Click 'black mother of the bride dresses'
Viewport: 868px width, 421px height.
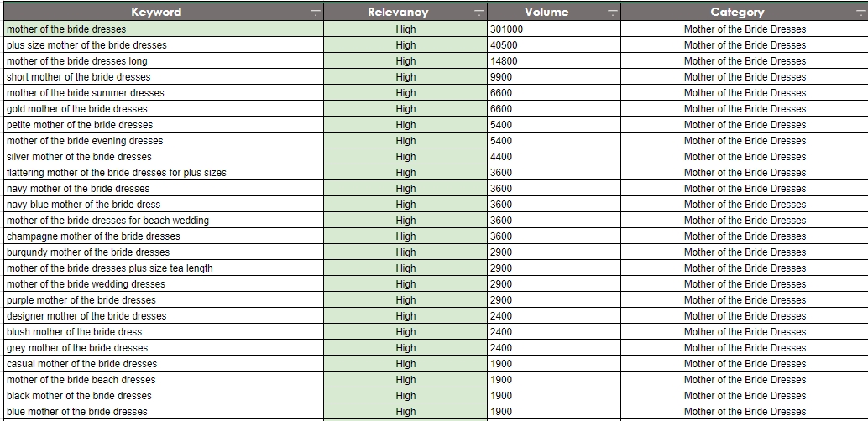point(164,396)
